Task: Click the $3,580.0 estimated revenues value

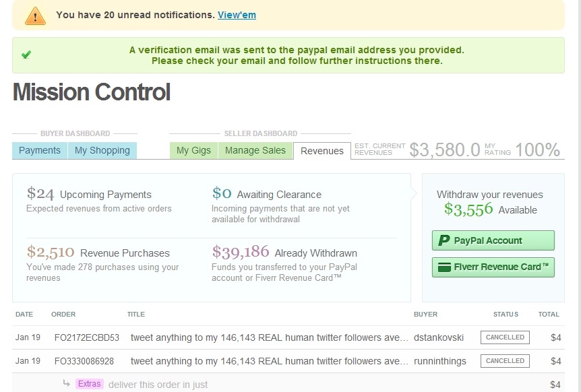Action: (445, 150)
